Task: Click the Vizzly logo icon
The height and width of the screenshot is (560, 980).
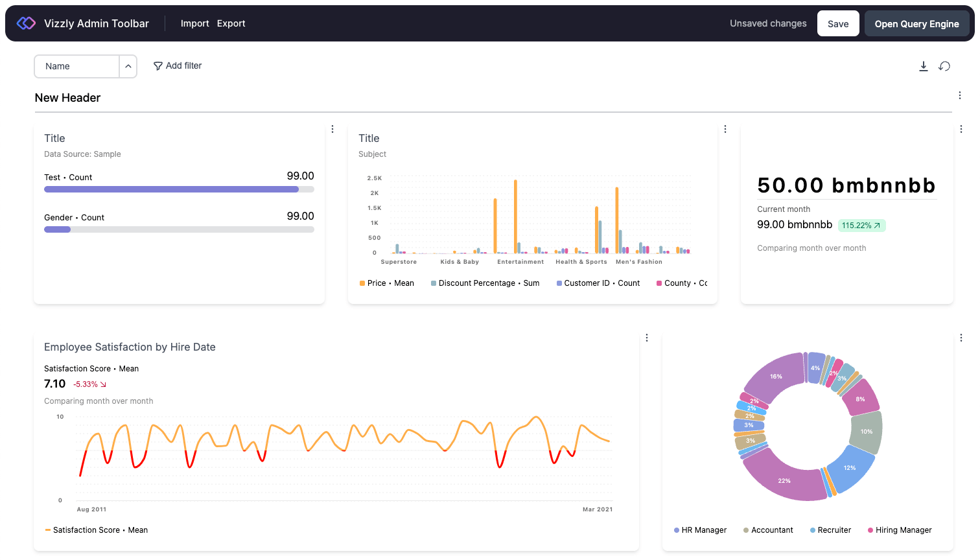Action: point(25,23)
